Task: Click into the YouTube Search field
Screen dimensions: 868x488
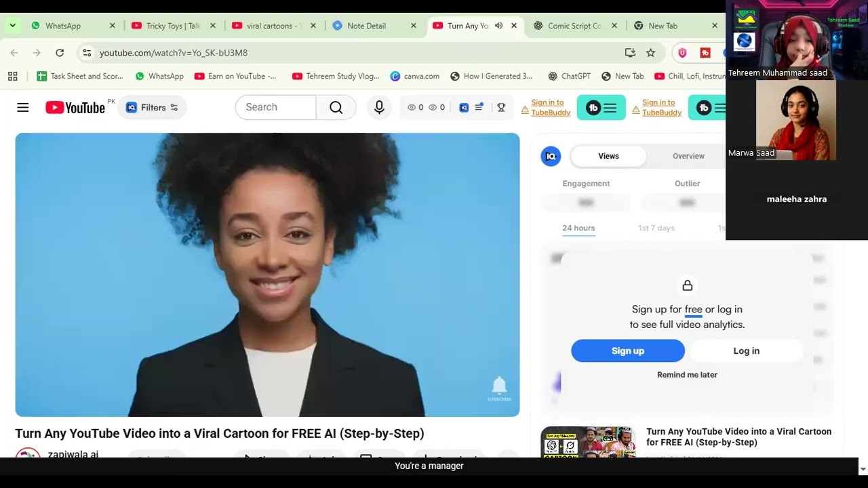Action: 276,107
